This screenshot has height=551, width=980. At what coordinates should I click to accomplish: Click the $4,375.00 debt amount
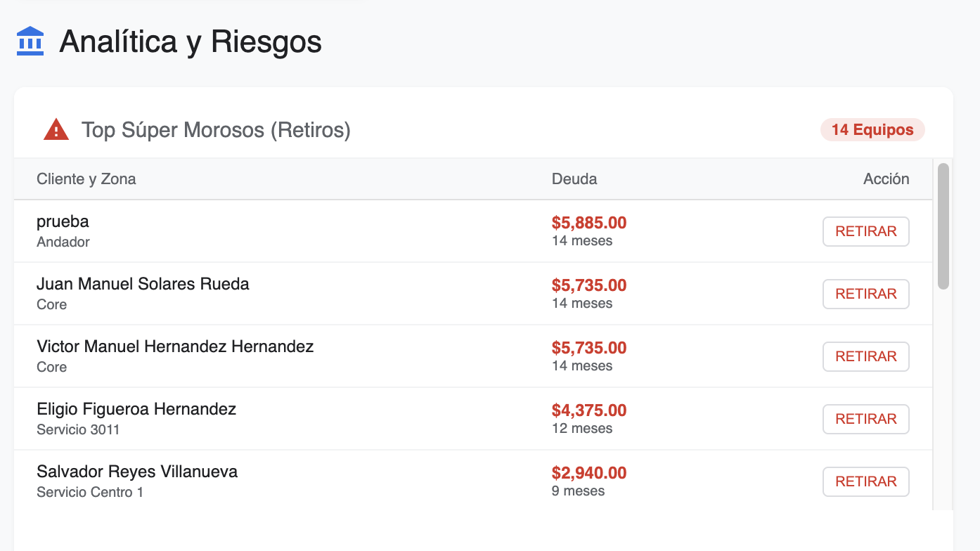point(589,410)
